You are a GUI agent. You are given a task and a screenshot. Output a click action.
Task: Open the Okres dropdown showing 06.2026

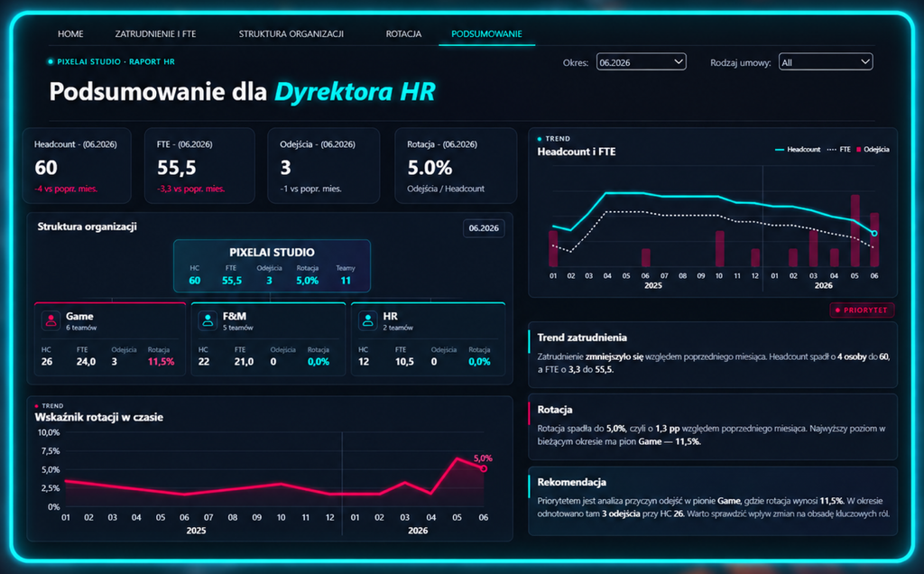[642, 62]
